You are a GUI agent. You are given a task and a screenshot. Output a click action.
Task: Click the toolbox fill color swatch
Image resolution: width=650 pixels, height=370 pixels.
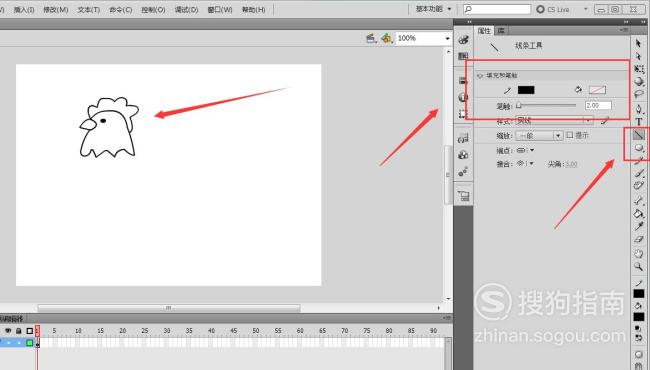(x=639, y=317)
